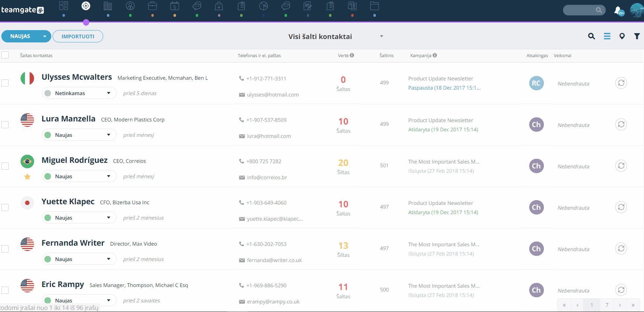Expand the Visi šalti kontaktai view dropdown
The height and width of the screenshot is (312, 644).
[382, 36]
